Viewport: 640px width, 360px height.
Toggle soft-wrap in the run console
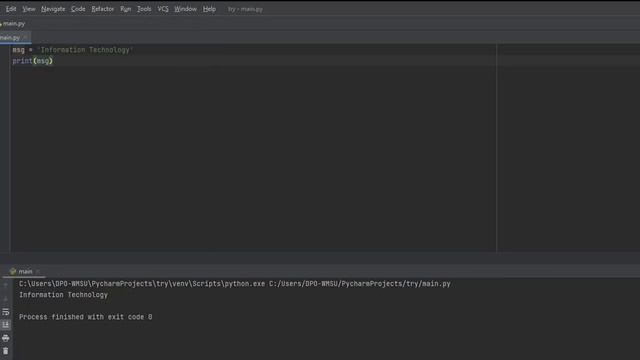[6, 312]
